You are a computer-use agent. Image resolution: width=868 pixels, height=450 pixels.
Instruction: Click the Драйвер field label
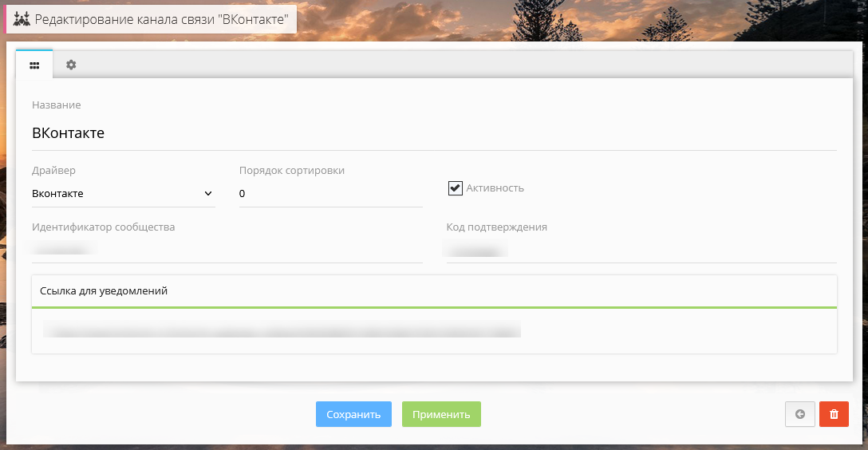click(x=53, y=170)
